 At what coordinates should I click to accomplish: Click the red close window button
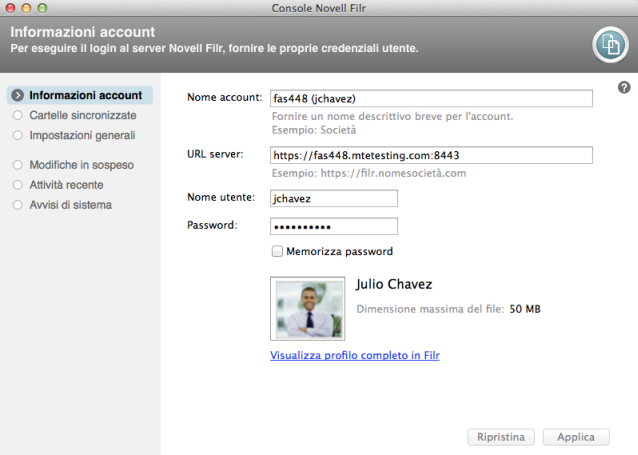click(x=11, y=8)
